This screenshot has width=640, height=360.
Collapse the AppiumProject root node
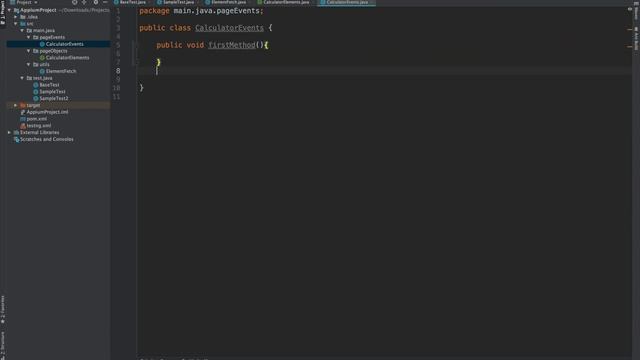(x=9, y=10)
